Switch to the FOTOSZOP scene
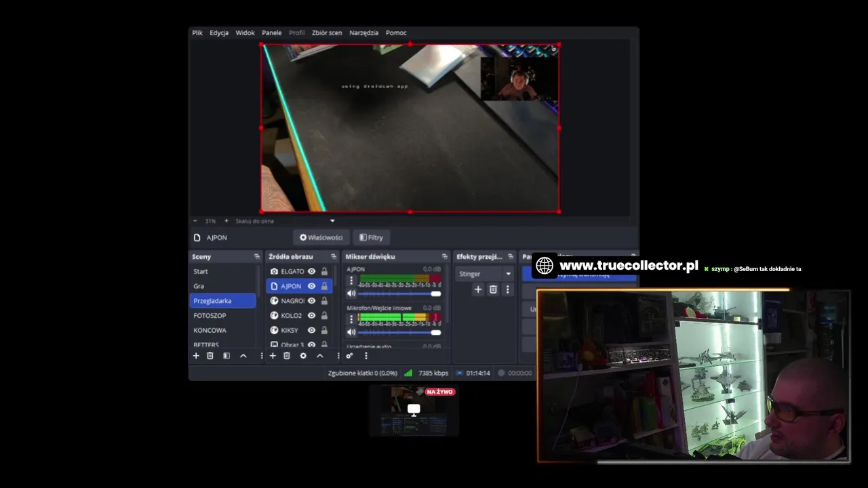Image resolution: width=868 pixels, height=488 pixels. (x=222, y=315)
